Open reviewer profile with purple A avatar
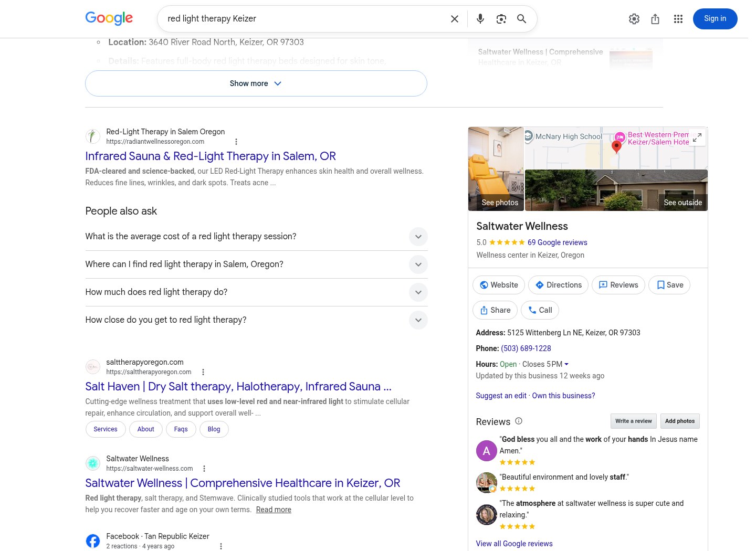The image size is (756, 551). point(487,451)
